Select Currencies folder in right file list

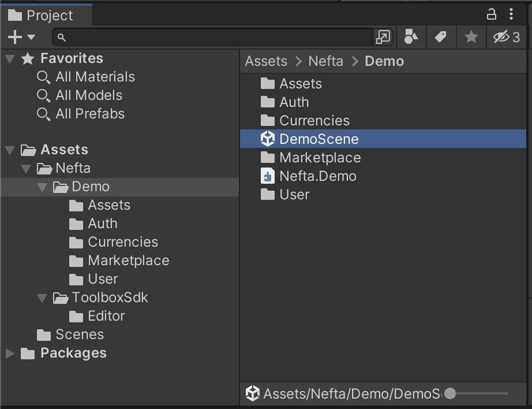(383, 121)
